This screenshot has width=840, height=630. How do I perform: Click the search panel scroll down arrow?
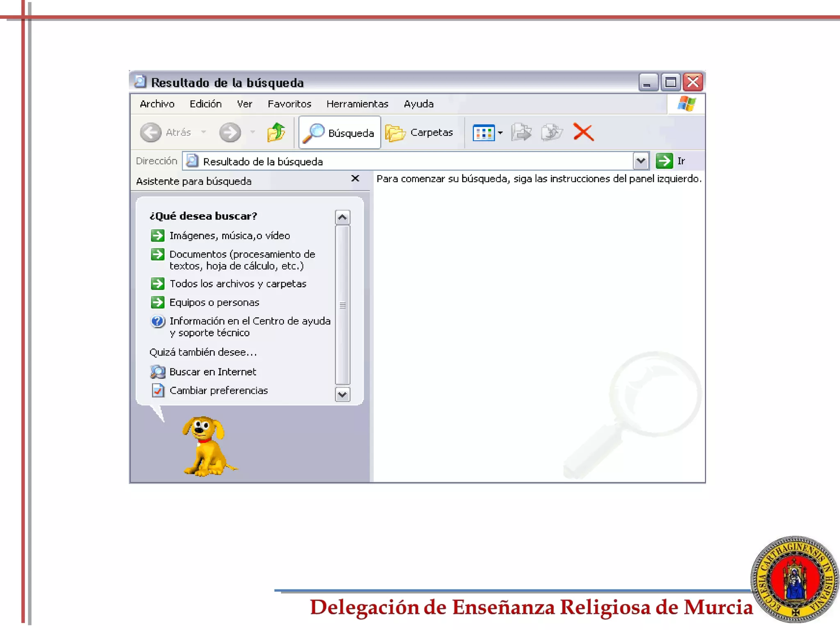[342, 395]
